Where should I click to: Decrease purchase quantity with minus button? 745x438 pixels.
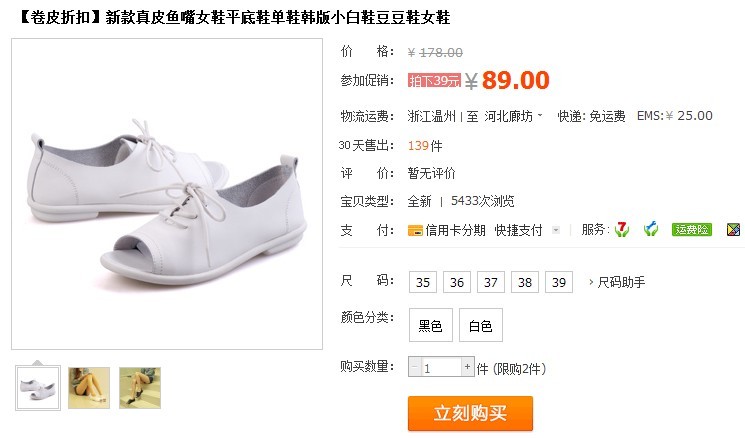[x=415, y=367]
